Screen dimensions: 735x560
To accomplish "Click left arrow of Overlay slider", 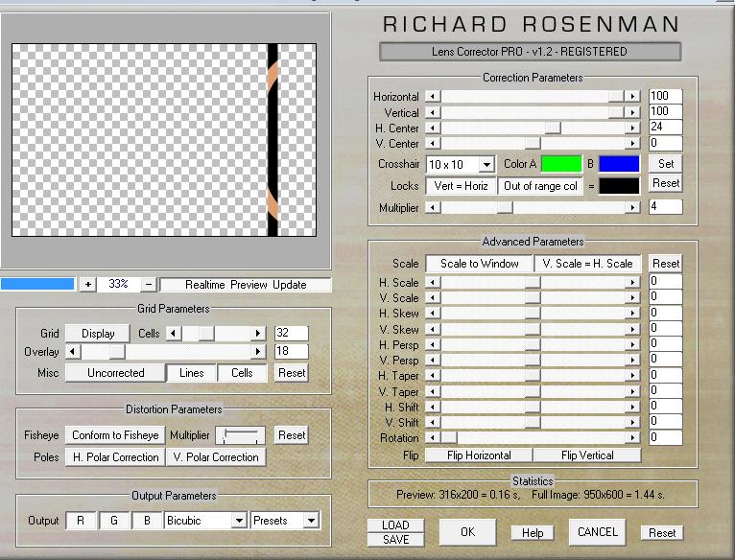I will (x=73, y=352).
